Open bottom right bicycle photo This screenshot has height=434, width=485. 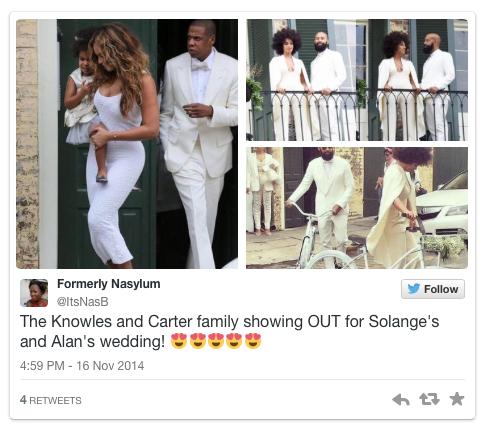357,208
